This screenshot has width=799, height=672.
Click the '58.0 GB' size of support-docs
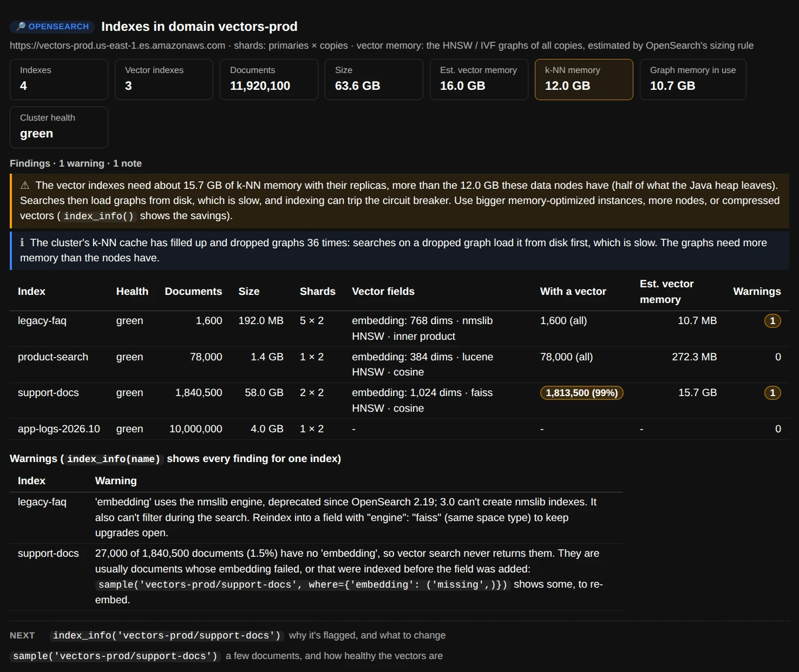coord(264,393)
